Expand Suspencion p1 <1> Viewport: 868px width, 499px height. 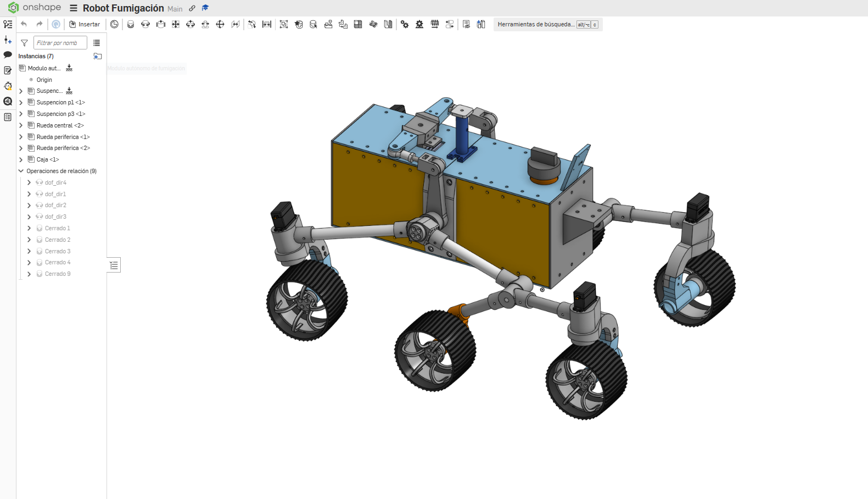point(21,103)
